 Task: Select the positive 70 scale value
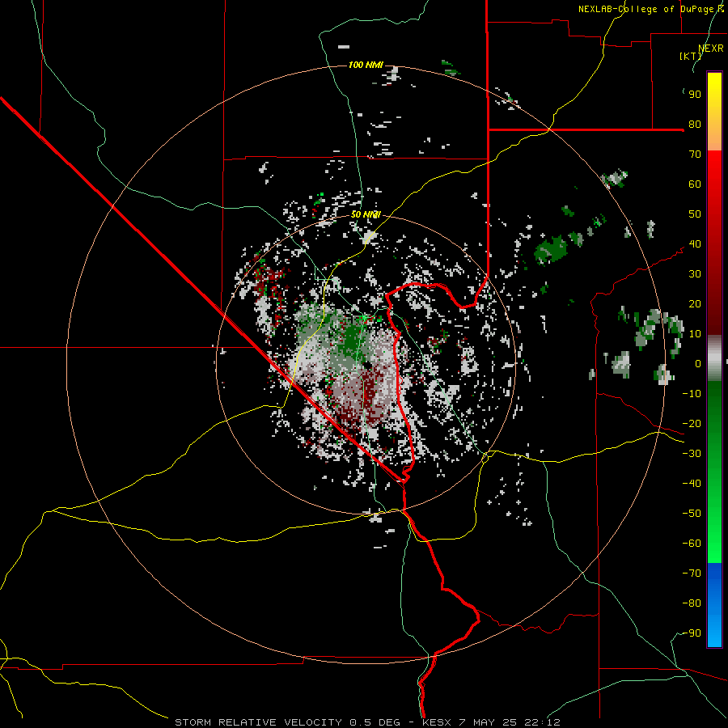point(695,154)
